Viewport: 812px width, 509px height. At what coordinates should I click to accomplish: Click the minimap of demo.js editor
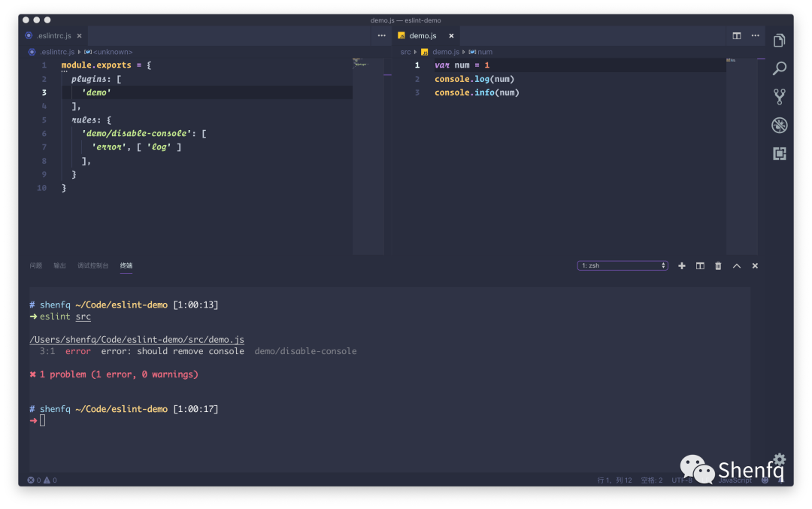pyautogui.click(x=741, y=156)
